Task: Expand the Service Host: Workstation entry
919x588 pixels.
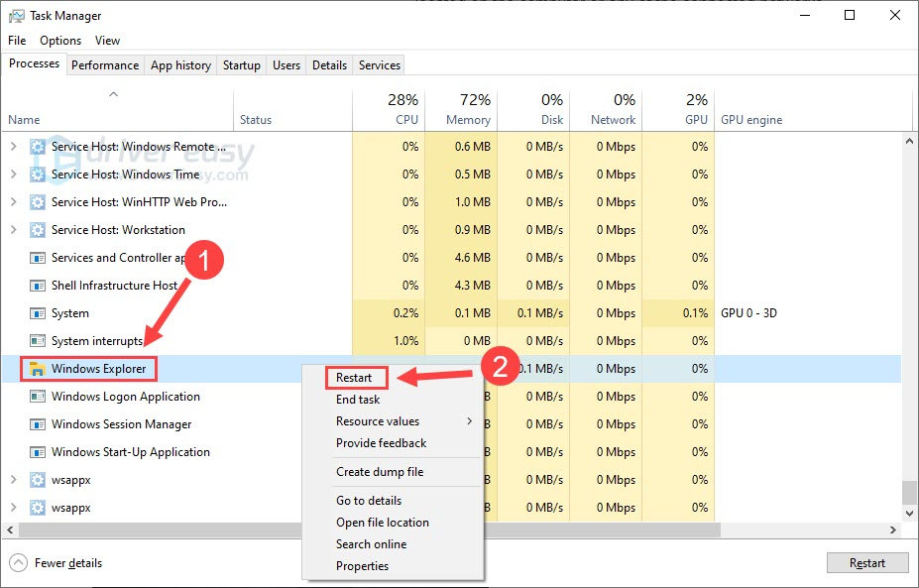Action: tap(13, 230)
